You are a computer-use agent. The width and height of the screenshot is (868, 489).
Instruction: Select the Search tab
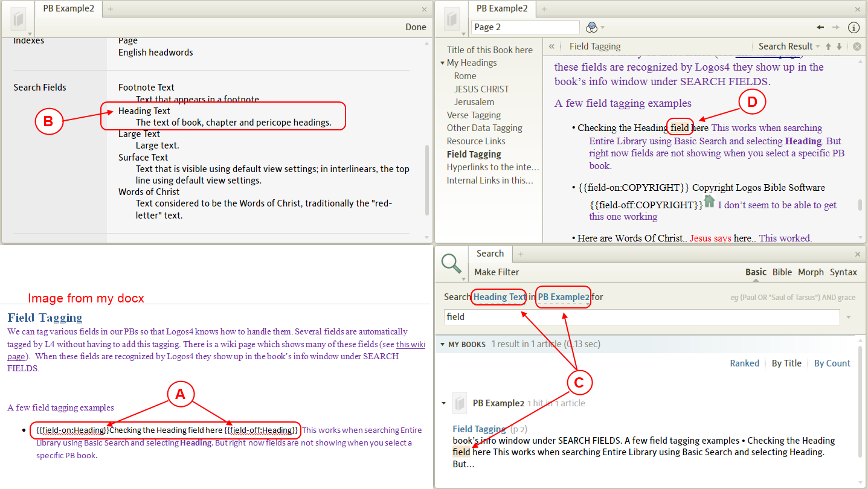pyautogui.click(x=490, y=254)
